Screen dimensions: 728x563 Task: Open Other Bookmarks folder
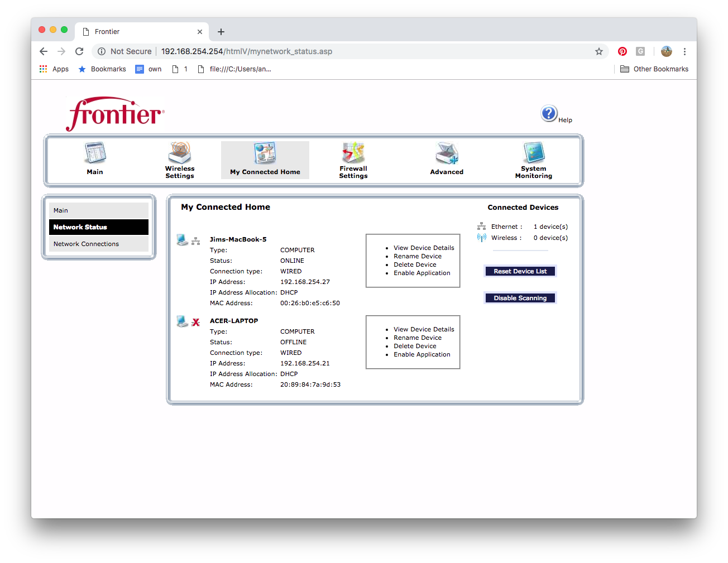[654, 69]
